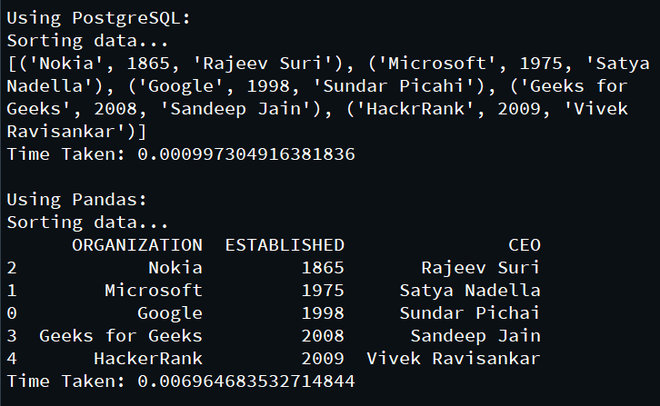Screen dimensions: 660x406
Task: Select the Sundar Pichai cell in the CEO column
Action: pos(470,313)
